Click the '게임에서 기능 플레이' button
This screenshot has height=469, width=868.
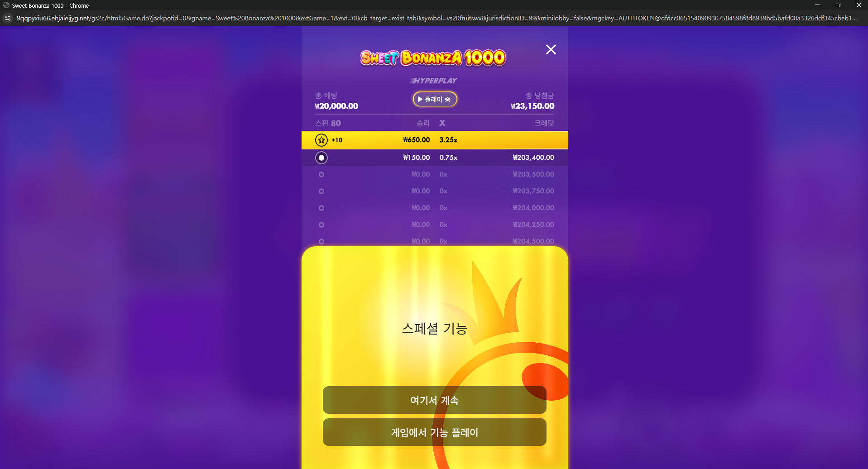coord(435,432)
